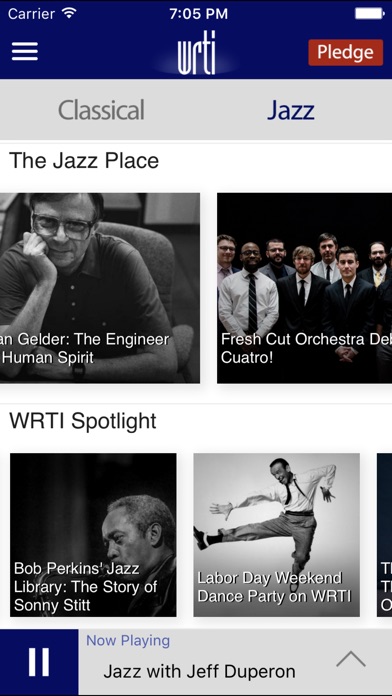The image size is (392, 696).
Task: Tap the Jazz with Jeff Duperon title
Action: coord(199,672)
